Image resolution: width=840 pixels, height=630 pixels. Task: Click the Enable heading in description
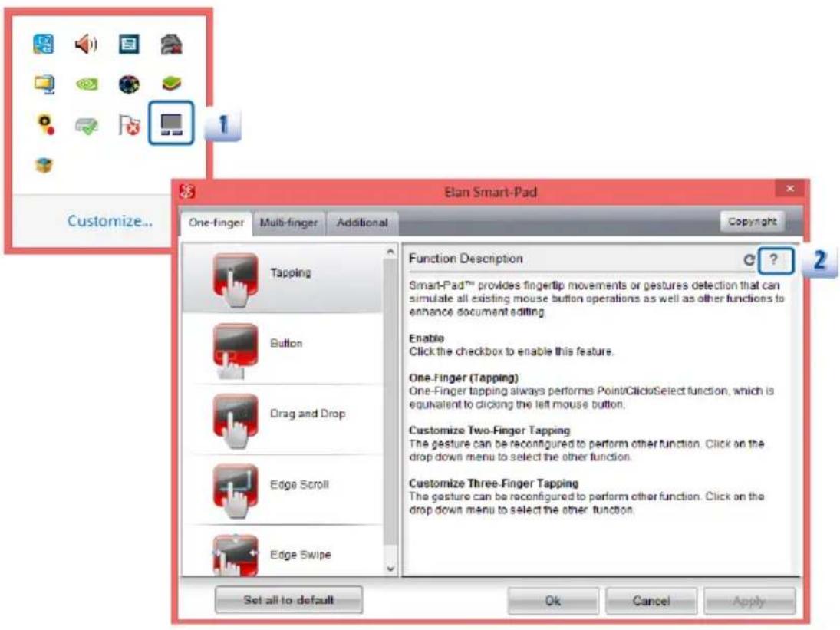click(427, 338)
